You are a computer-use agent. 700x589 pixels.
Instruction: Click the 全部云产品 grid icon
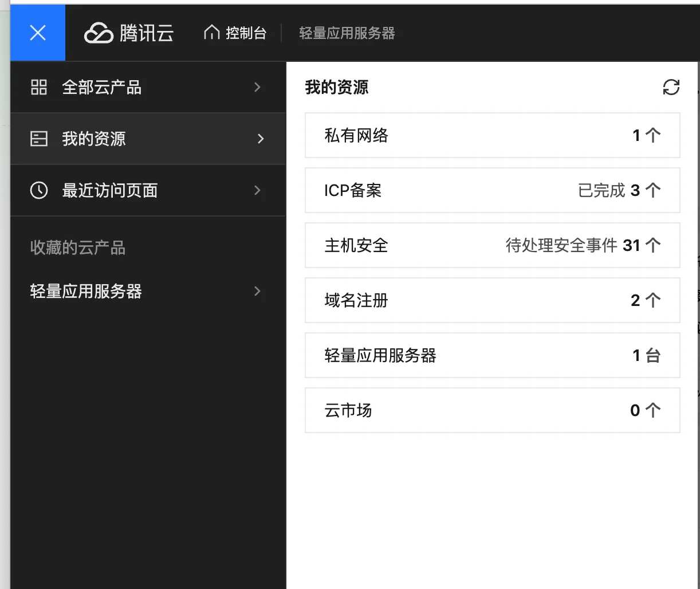point(38,87)
